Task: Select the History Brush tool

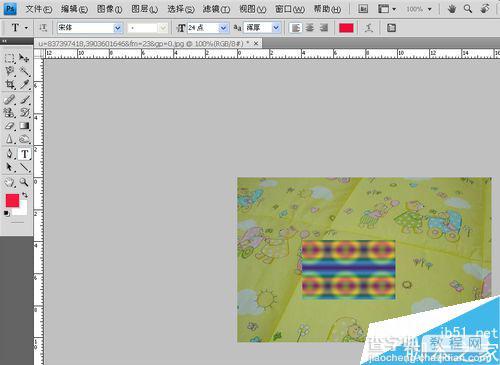Action: click(24, 112)
